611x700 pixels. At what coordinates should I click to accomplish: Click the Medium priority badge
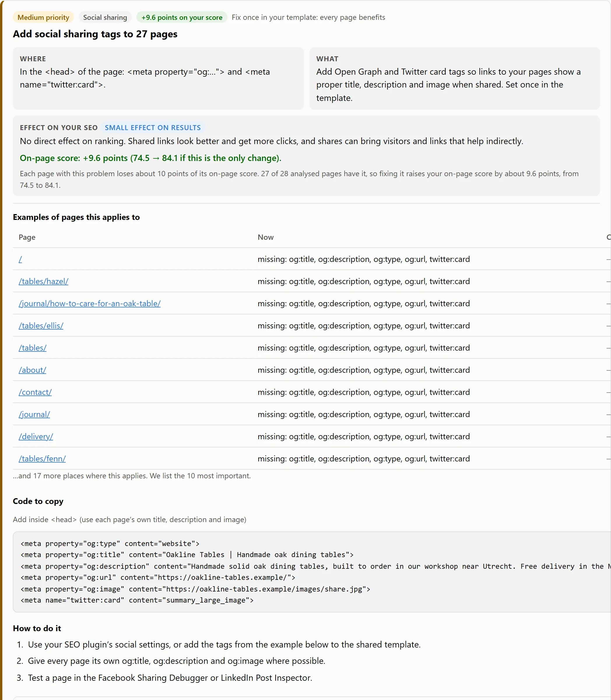point(43,17)
